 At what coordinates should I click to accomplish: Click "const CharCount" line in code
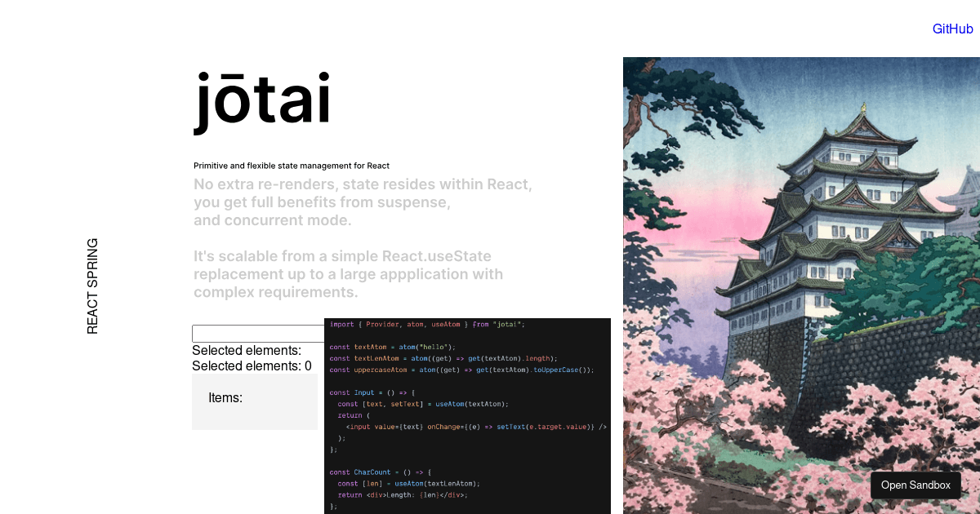coord(380,472)
